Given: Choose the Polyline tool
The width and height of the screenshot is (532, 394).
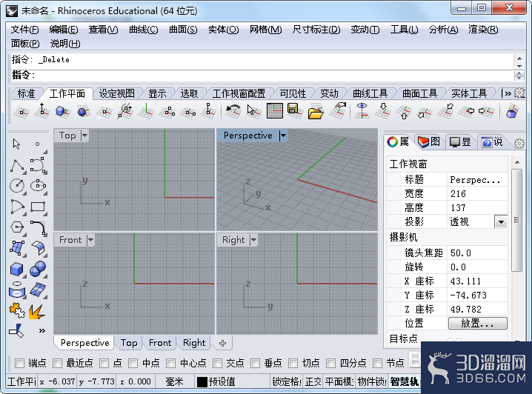Looking at the screenshot, I should (x=17, y=165).
